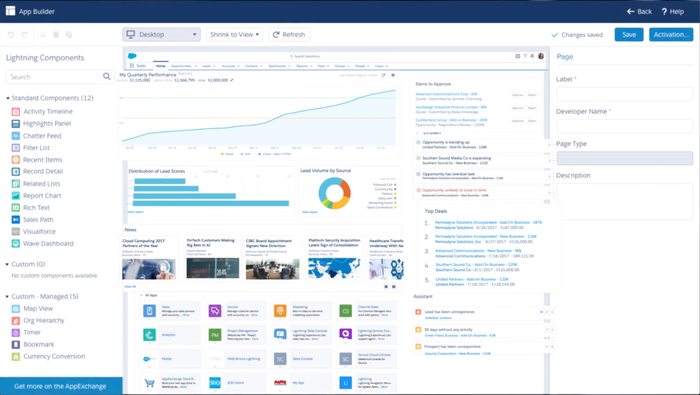700x395 pixels.
Task: Click the Label input field
Action: [x=625, y=94]
